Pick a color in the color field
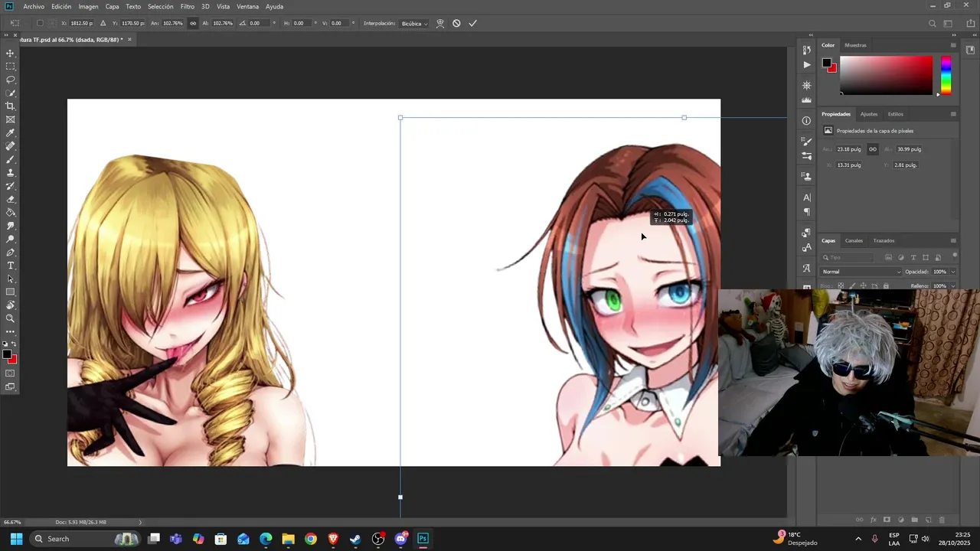This screenshot has height=551, width=980. point(887,75)
